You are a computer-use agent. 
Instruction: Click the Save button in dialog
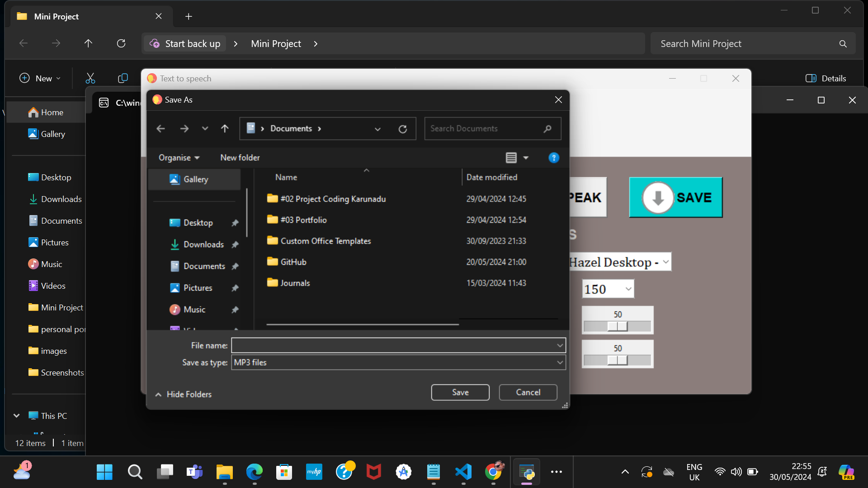coord(460,392)
